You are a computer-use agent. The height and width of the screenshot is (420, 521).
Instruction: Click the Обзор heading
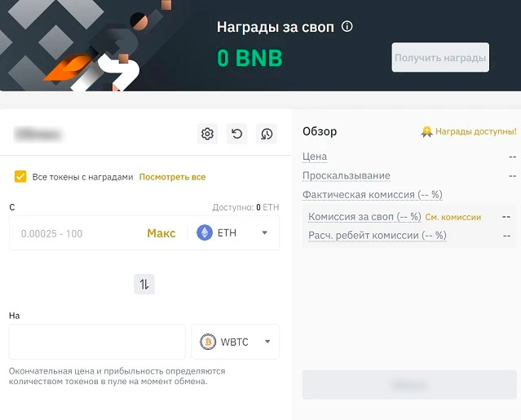(320, 131)
